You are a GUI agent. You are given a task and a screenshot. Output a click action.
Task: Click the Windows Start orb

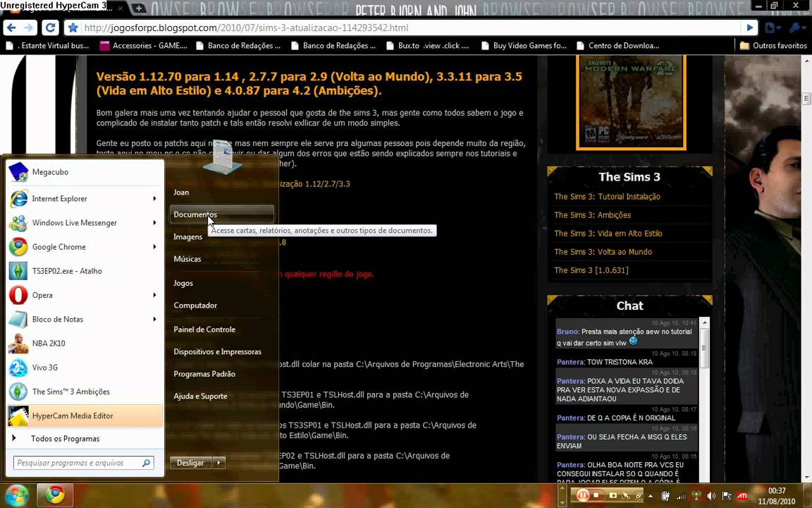17,495
